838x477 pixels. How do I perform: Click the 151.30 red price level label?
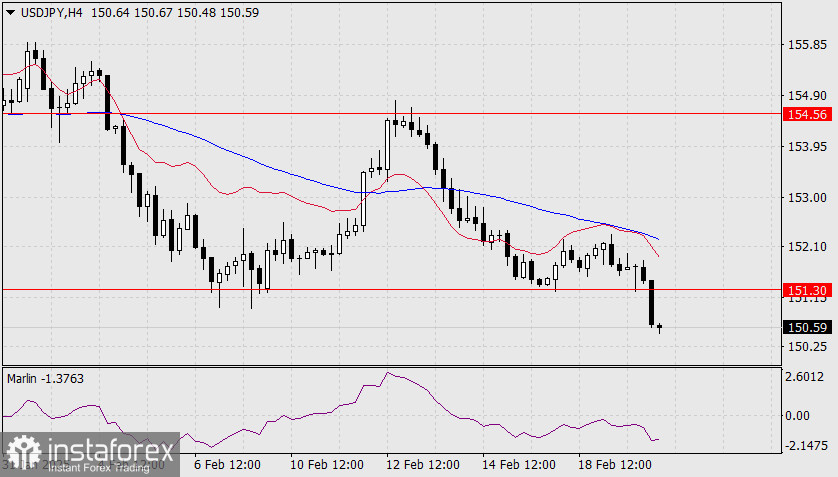click(x=807, y=290)
